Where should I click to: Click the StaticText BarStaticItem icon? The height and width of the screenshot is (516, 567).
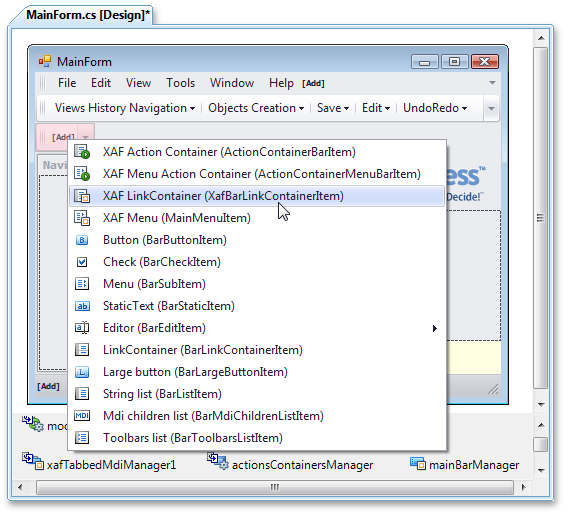pyautogui.click(x=82, y=306)
